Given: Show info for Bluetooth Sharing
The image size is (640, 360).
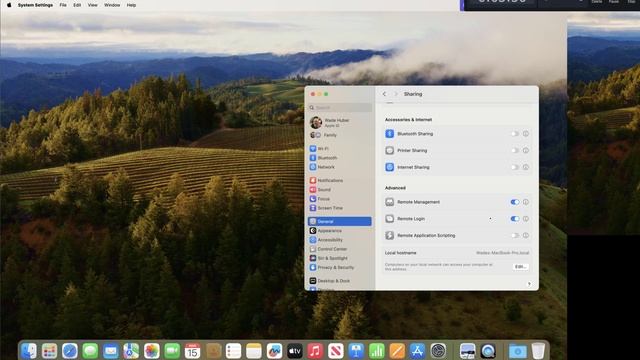Looking at the screenshot, I should click(x=526, y=133).
